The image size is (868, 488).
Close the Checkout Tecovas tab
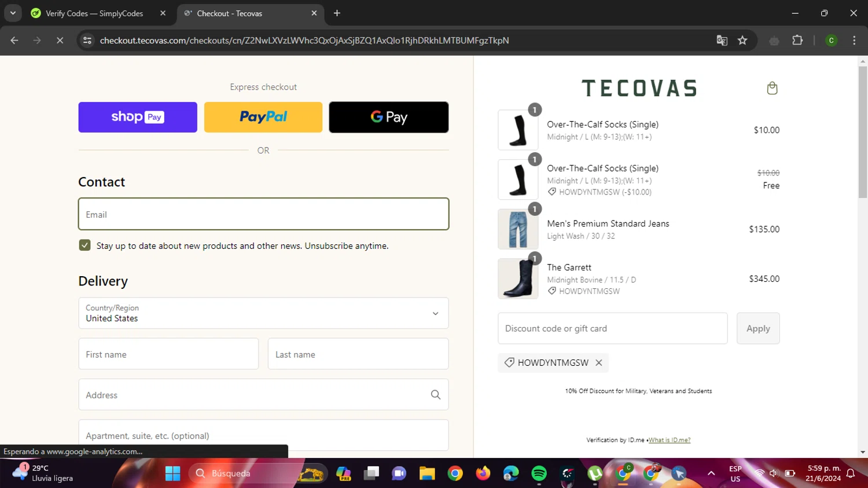coord(314,13)
